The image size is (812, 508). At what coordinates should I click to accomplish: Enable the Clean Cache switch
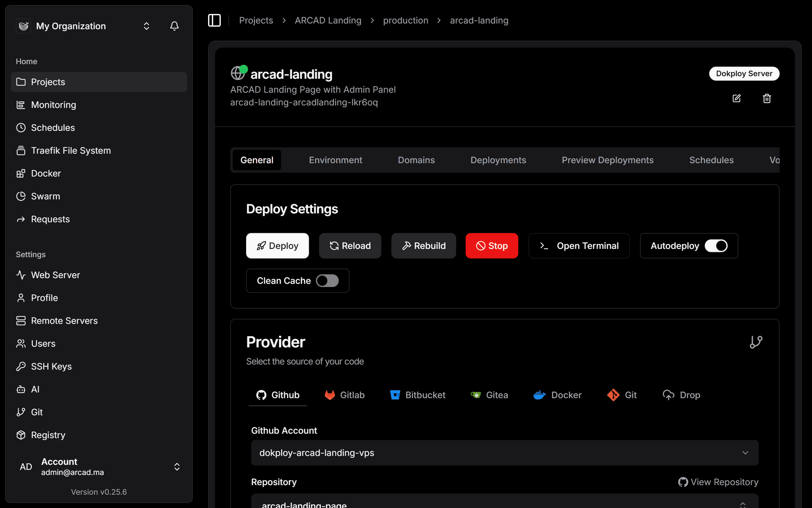327,281
